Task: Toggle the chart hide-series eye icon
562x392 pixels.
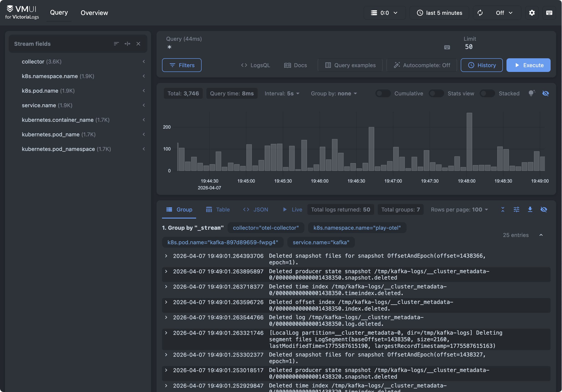Action: (x=546, y=93)
